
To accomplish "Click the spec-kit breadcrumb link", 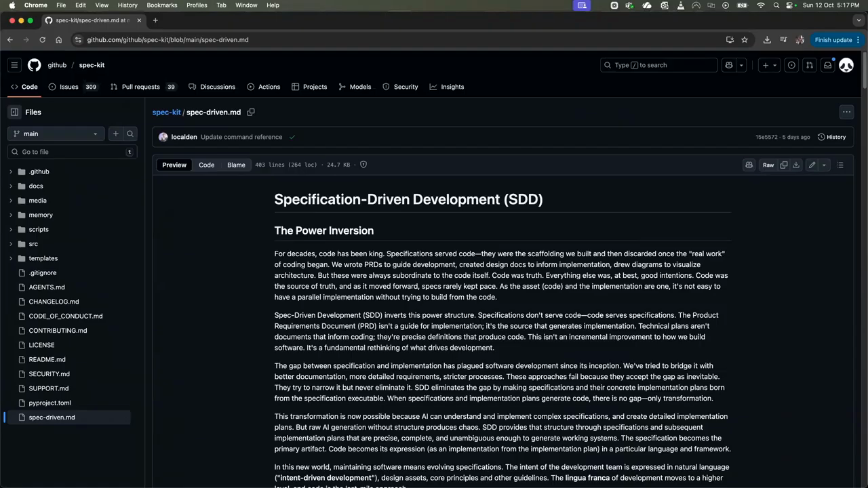I will tap(166, 112).
